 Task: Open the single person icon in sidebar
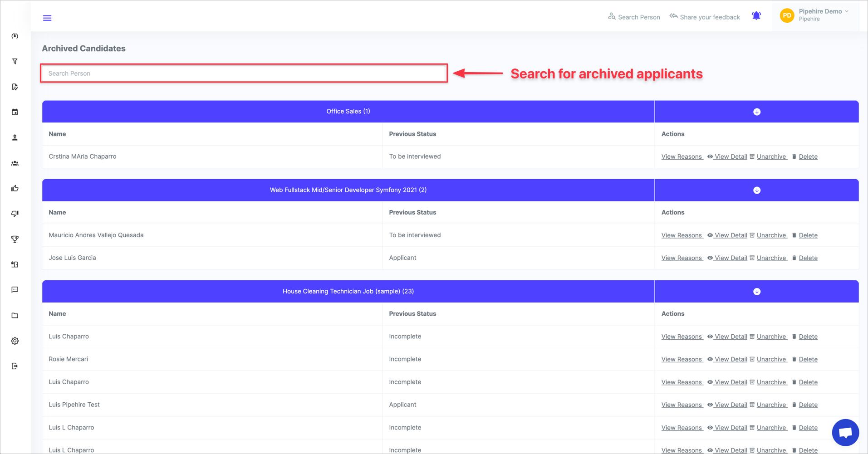tap(15, 137)
